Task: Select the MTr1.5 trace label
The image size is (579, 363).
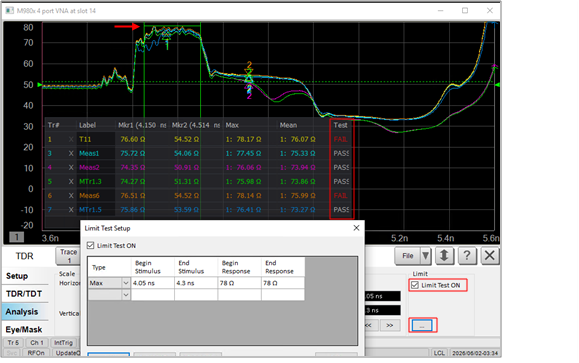Action: pyautogui.click(x=90, y=209)
